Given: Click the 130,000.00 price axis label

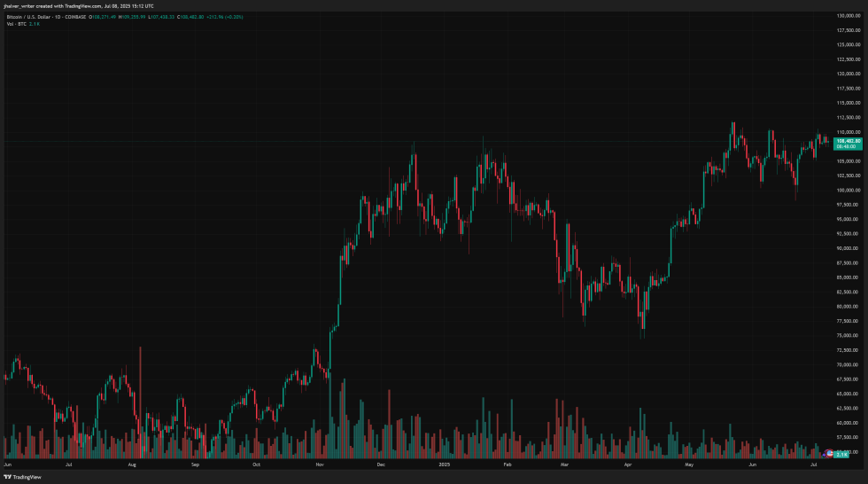Looking at the screenshot, I should tap(849, 16).
